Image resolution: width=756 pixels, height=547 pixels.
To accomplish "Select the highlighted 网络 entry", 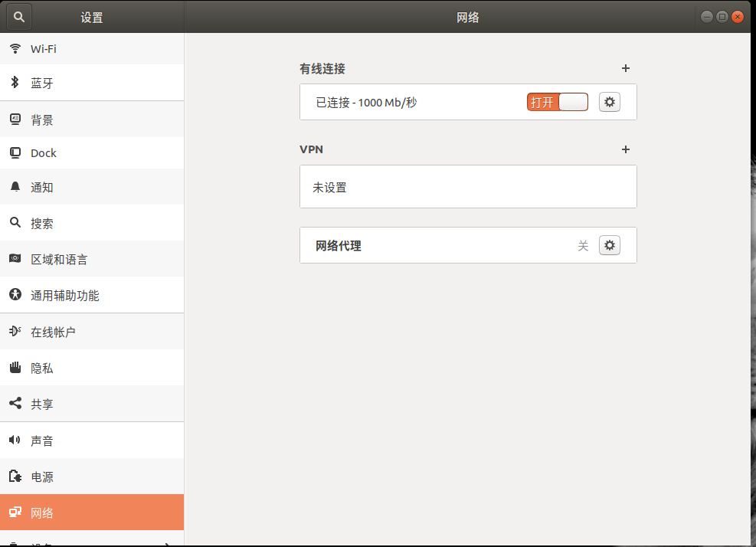I will point(92,513).
